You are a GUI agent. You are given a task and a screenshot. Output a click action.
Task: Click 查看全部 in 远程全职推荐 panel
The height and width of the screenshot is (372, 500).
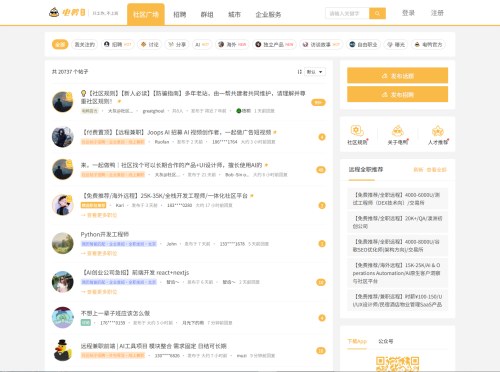coord(436,170)
